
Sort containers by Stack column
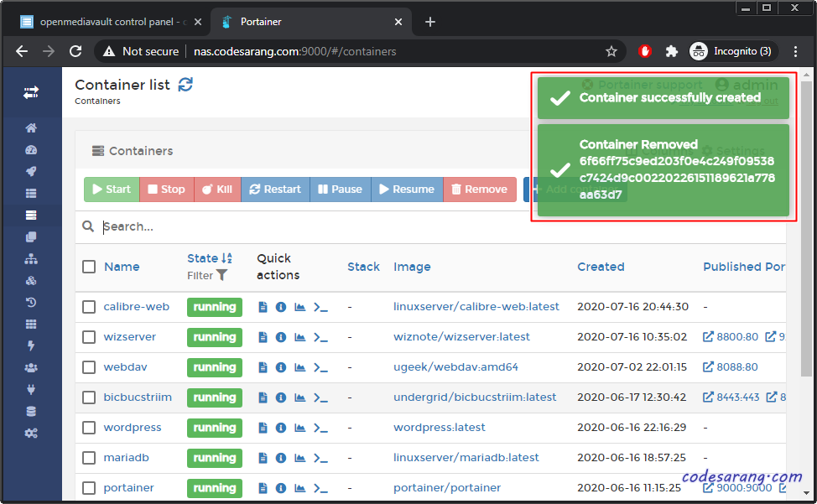[364, 267]
